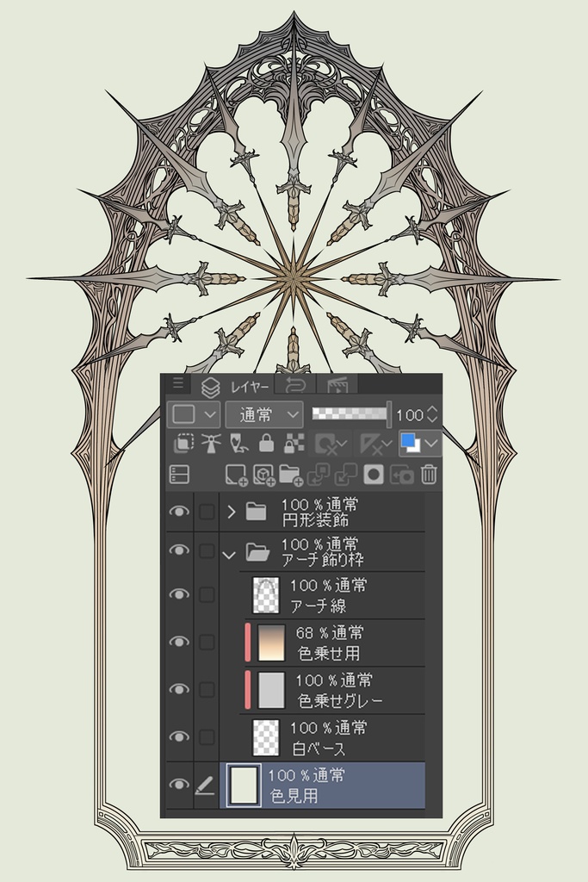
Task: Click the 色見用 layer thumbnail
Action: pos(244,785)
